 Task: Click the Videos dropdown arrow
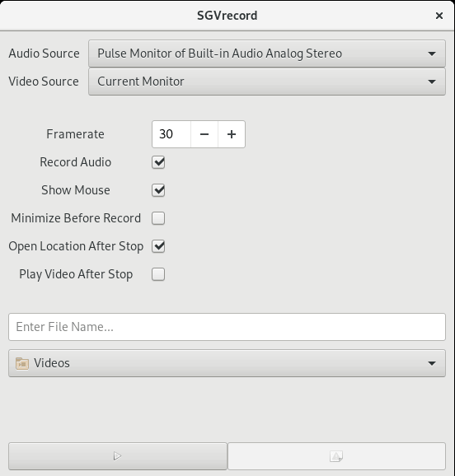[432, 363]
